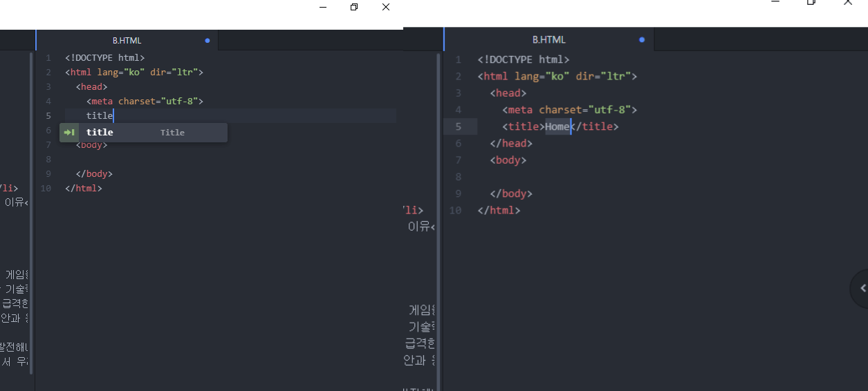
Task: Minimize the left editor window
Action: pyautogui.click(x=322, y=7)
